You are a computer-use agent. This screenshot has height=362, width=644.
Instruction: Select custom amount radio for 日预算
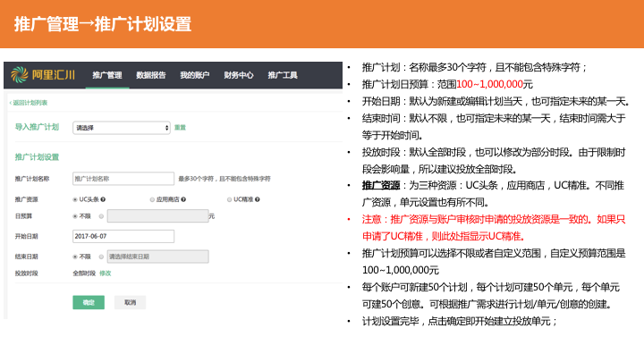coord(101,216)
